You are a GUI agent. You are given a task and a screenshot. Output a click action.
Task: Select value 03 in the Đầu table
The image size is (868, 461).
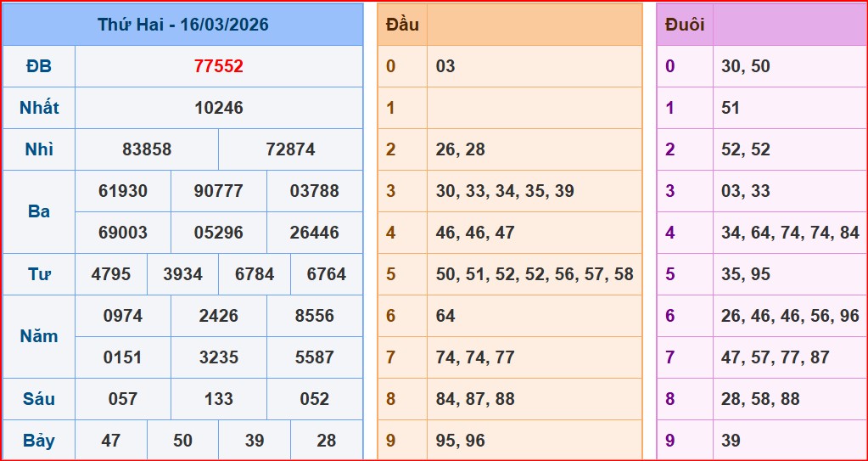coord(445,66)
